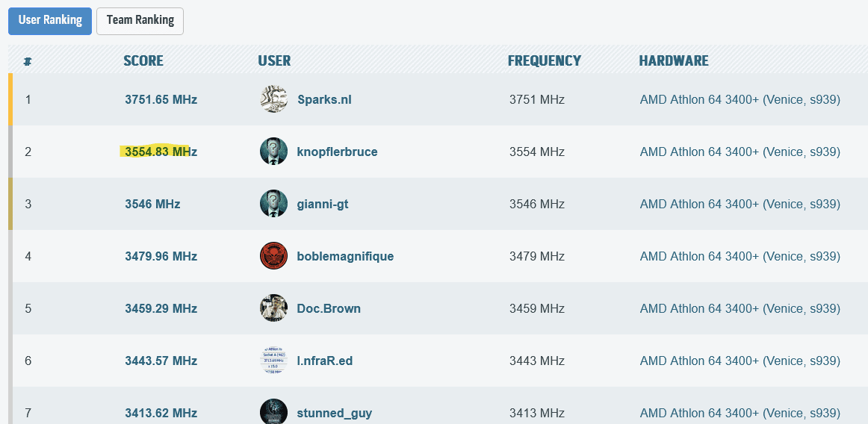Click Doc.Brown username link

329,308
